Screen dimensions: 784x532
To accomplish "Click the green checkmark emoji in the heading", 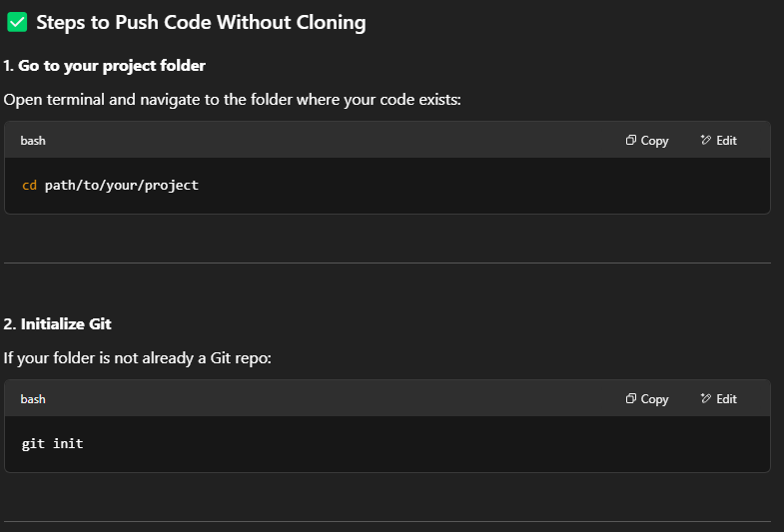I will pyautogui.click(x=17, y=22).
